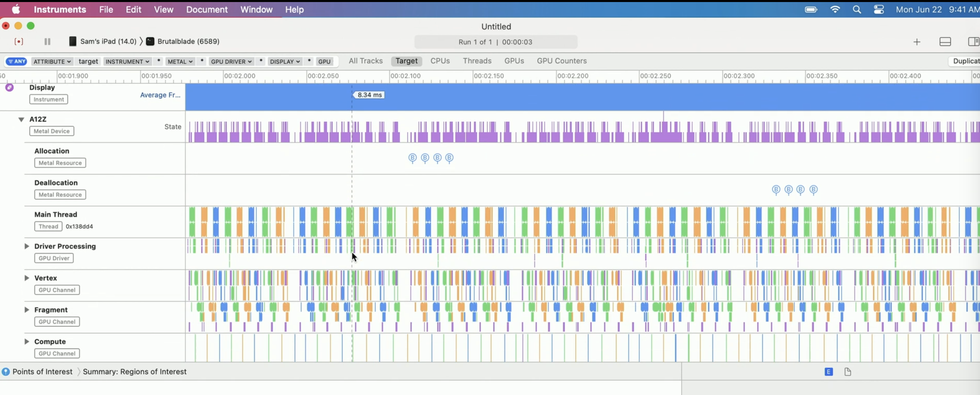980x395 pixels.
Task: Open Spotlight search in menu bar
Action: tap(857, 10)
